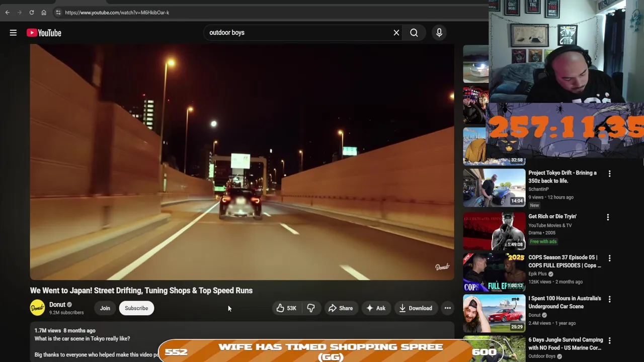Open options for COPS Season 37 video
The image size is (644, 362).
click(x=609, y=258)
